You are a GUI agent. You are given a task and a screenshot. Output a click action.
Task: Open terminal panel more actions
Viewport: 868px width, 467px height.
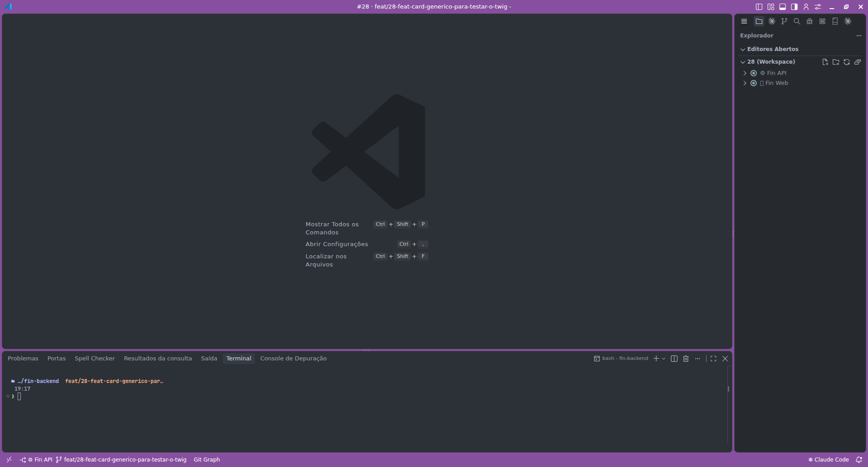point(698,359)
